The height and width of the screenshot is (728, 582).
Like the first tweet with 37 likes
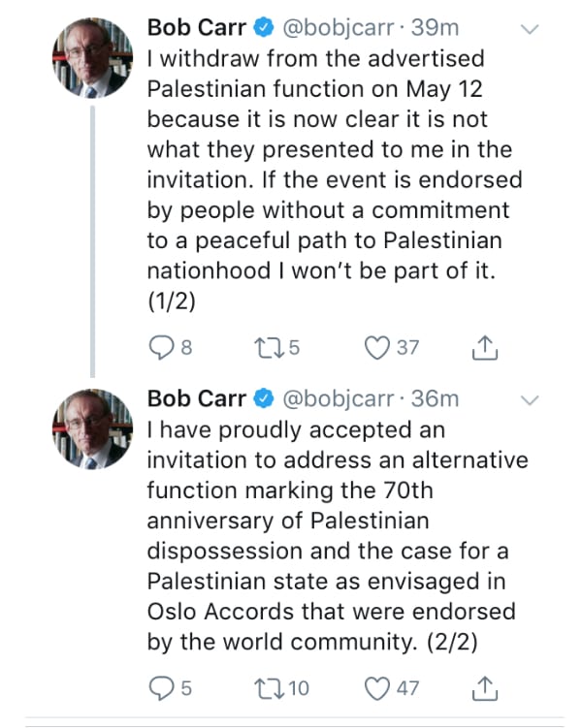pos(376,347)
